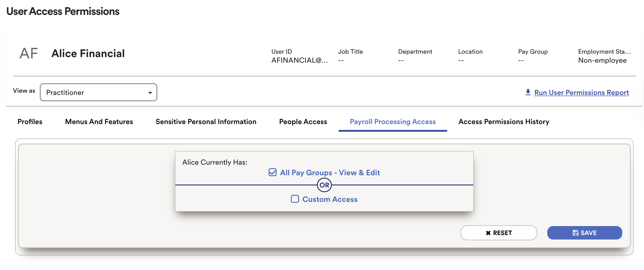Click the OR divider circle
Screen dimensions: 644x270
click(324, 185)
